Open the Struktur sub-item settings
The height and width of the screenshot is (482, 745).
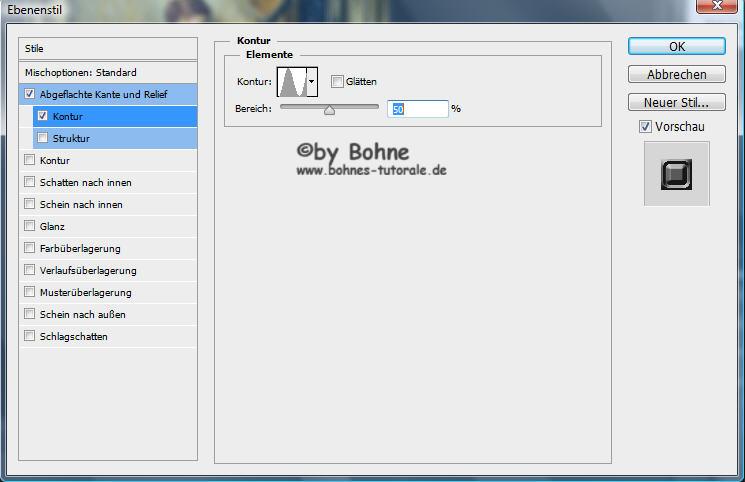(x=115, y=138)
